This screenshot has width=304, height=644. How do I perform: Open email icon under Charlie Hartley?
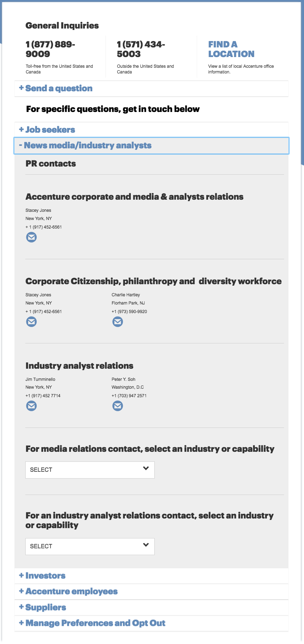118,321
